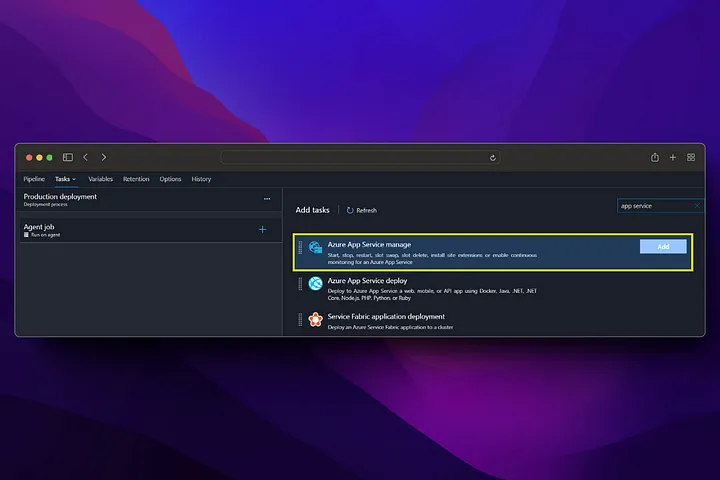This screenshot has width=720, height=480.
Task: Go back with the browser back arrow
Action: point(85,157)
